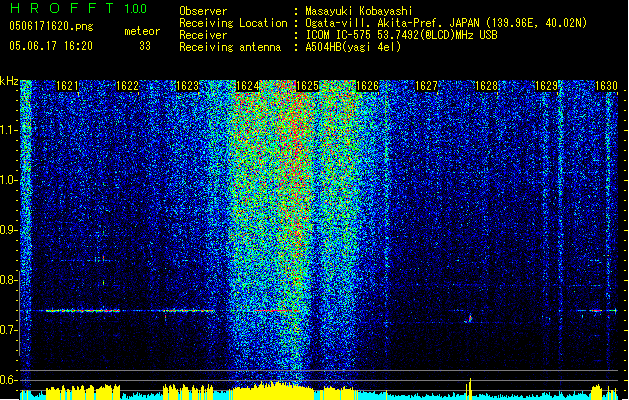629x400 pixels.
Task: Select the 1630 time marker
Action: (x=606, y=86)
